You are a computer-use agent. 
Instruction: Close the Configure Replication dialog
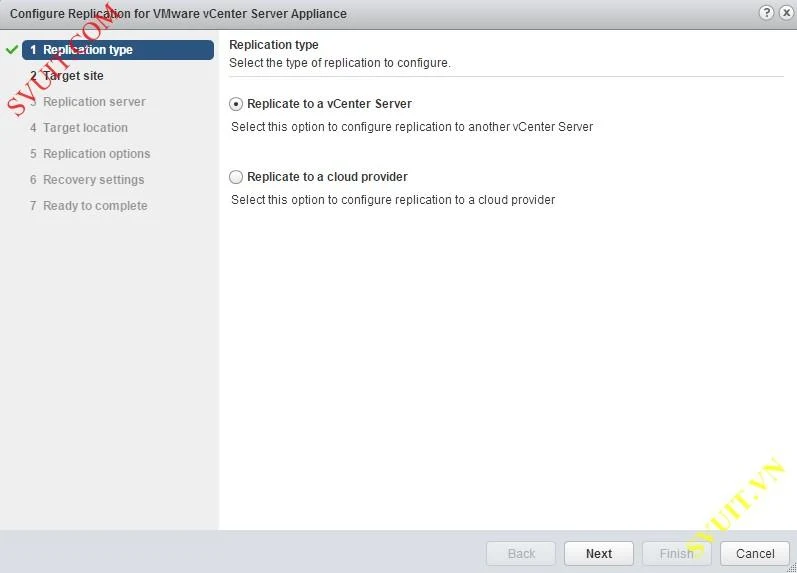786,13
